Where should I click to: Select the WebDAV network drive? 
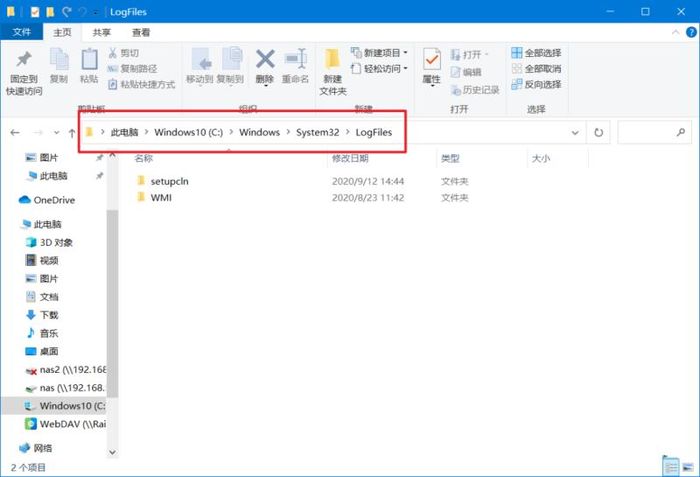click(66, 424)
